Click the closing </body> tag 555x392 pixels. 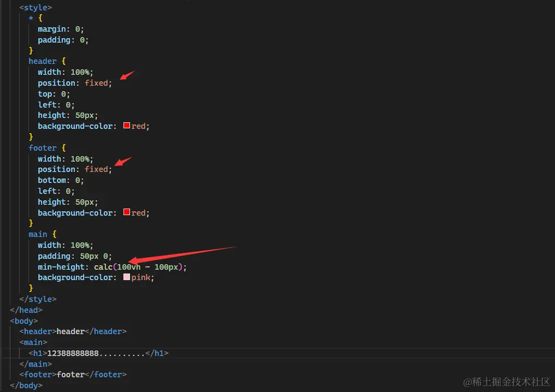point(26,385)
